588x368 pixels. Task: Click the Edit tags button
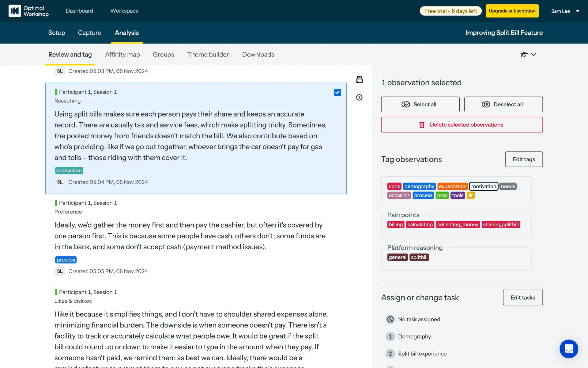524,159
